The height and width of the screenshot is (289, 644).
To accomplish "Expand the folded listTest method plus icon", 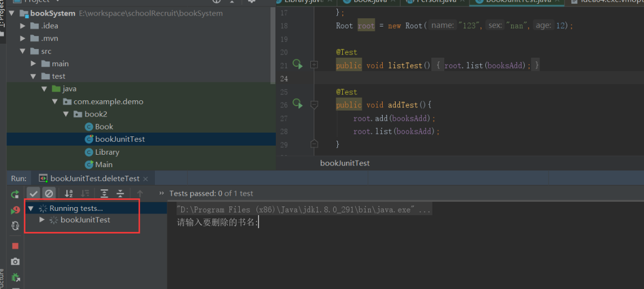I will 314,65.
